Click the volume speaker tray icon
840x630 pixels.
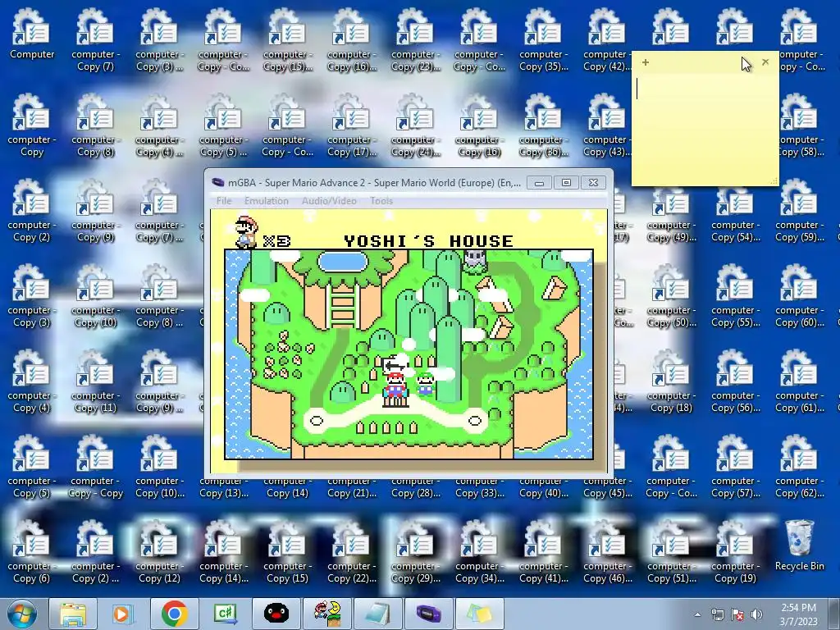(756, 614)
